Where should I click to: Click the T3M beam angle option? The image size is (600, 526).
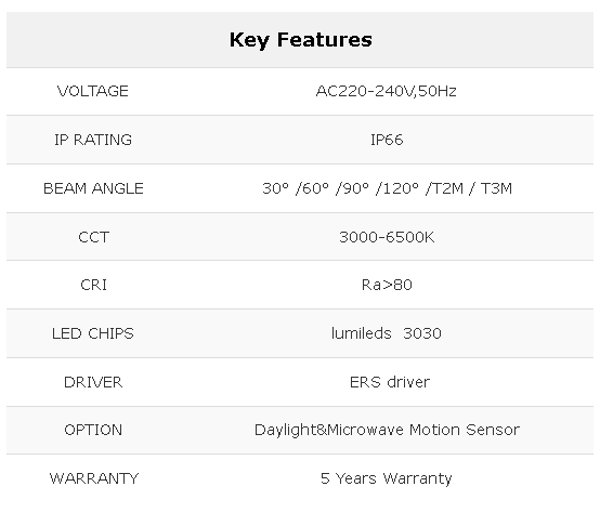pos(494,188)
